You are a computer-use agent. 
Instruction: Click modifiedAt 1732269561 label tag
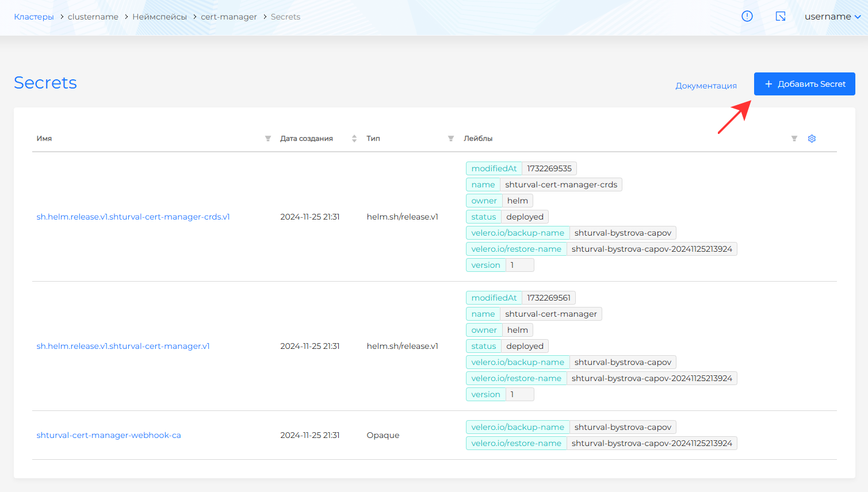[521, 298]
